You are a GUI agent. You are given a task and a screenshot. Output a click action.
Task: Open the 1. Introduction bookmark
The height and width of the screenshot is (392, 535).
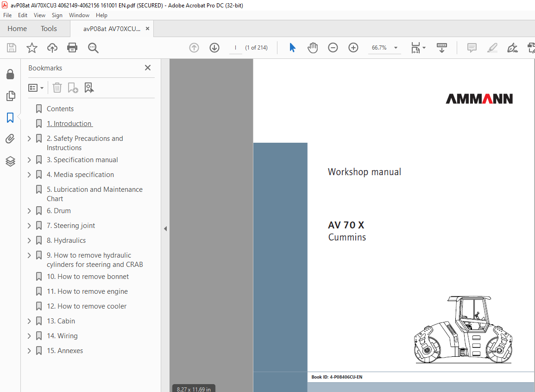[x=69, y=124]
